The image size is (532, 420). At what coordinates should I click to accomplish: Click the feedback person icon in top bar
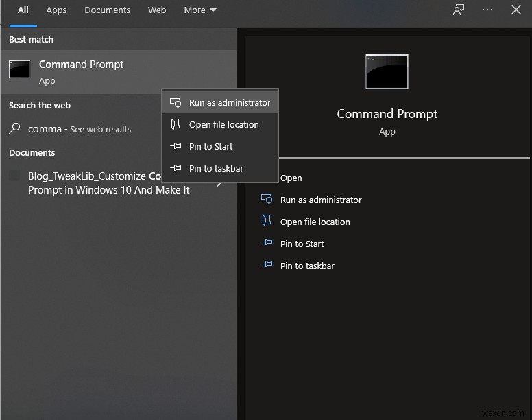click(x=459, y=10)
